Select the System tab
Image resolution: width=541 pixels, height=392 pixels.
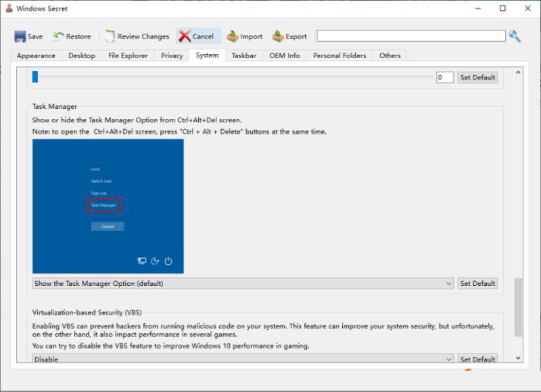click(x=208, y=55)
